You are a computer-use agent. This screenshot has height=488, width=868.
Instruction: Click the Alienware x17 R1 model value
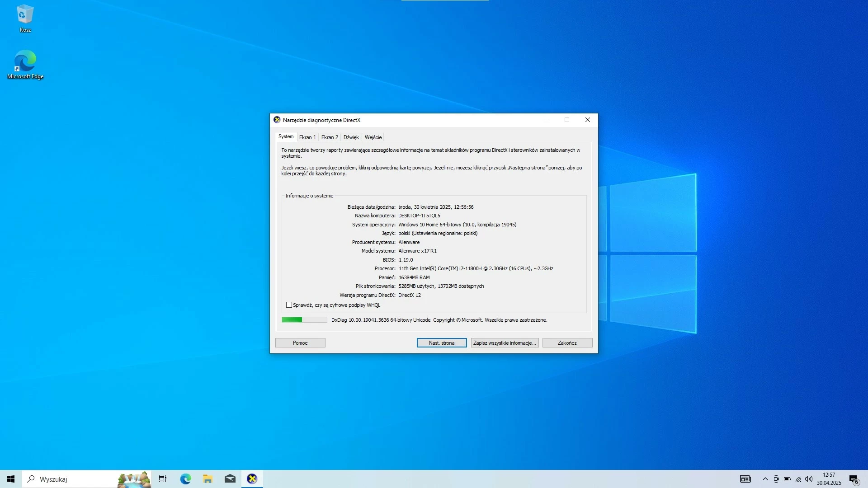[x=417, y=251]
